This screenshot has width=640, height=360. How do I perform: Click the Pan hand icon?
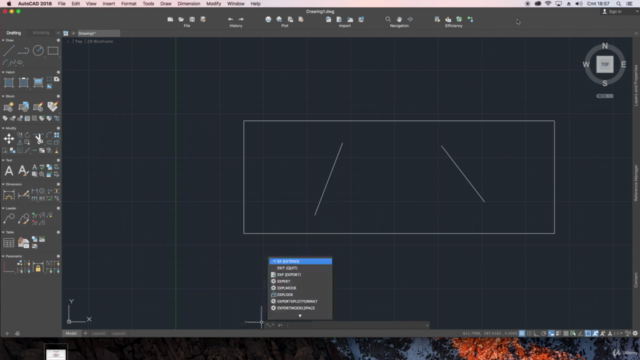(399, 19)
